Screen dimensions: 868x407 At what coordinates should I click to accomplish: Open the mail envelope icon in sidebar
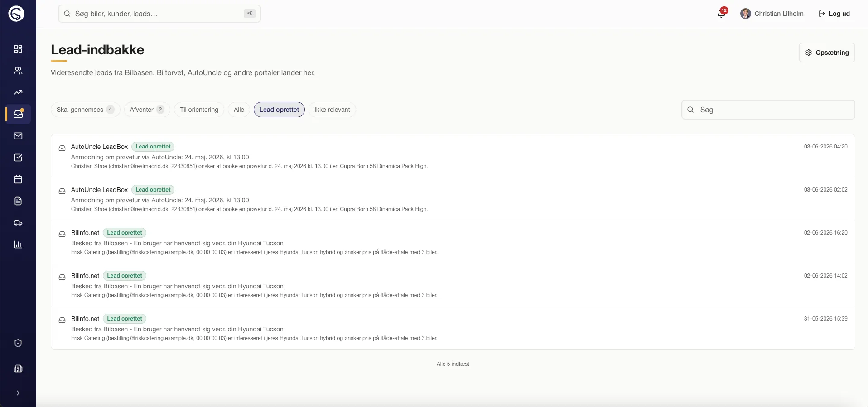[18, 136]
